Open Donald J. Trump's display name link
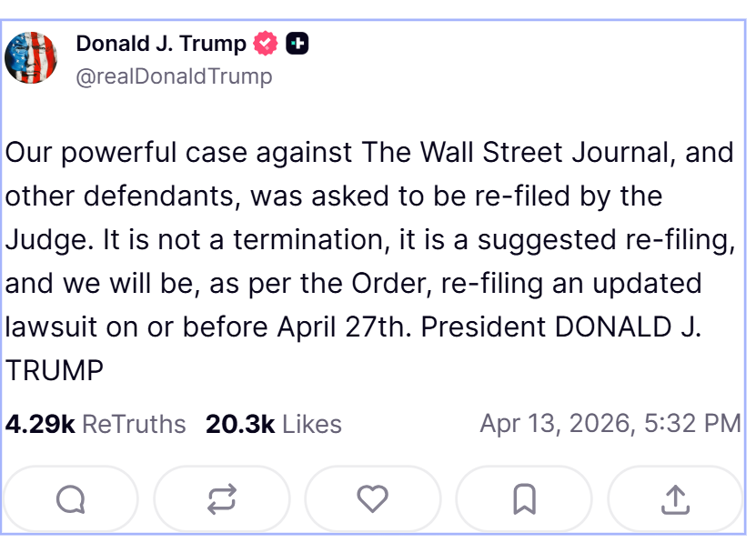This screenshot has height=543, width=756. (x=161, y=43)
